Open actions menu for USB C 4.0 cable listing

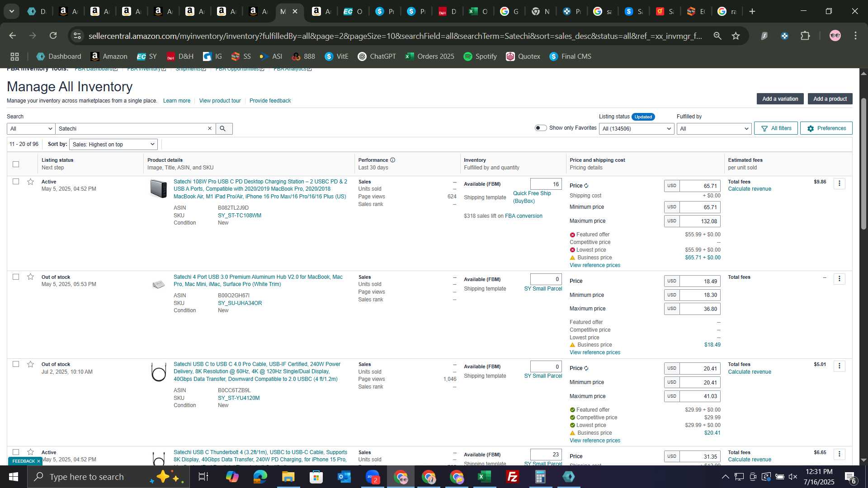click(x=840, y=366)
